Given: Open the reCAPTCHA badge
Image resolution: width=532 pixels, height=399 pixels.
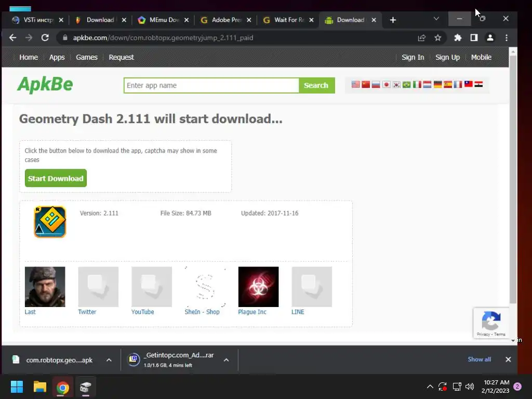Looking at the screenshot, I should click(491, 323).
